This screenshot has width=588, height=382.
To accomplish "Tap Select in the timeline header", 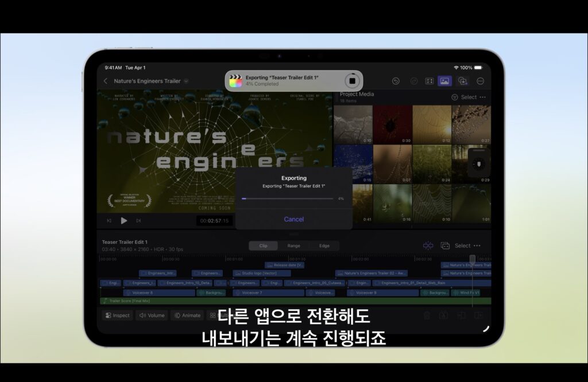I will point(462,245).
